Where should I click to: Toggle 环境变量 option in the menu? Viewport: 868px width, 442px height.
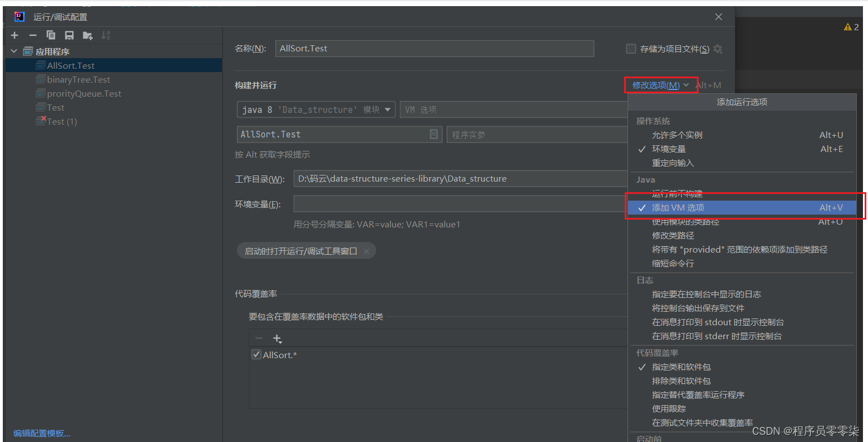point(742,149)
